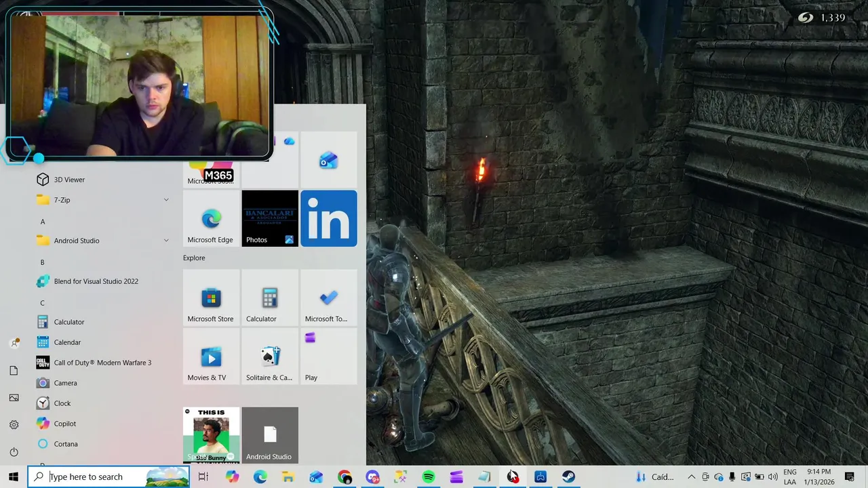The image size is (868, 488).
Task: Open Calculator from the app list
Action: click(102, 322)
